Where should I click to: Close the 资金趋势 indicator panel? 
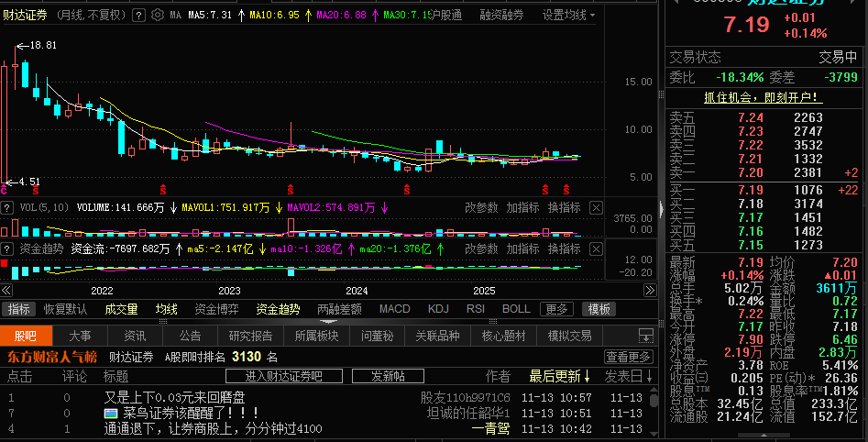(x=596, y=249)
